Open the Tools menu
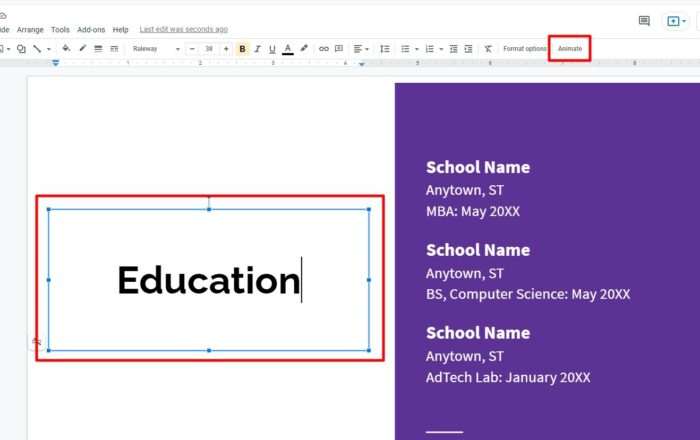 tap(60, 29)
